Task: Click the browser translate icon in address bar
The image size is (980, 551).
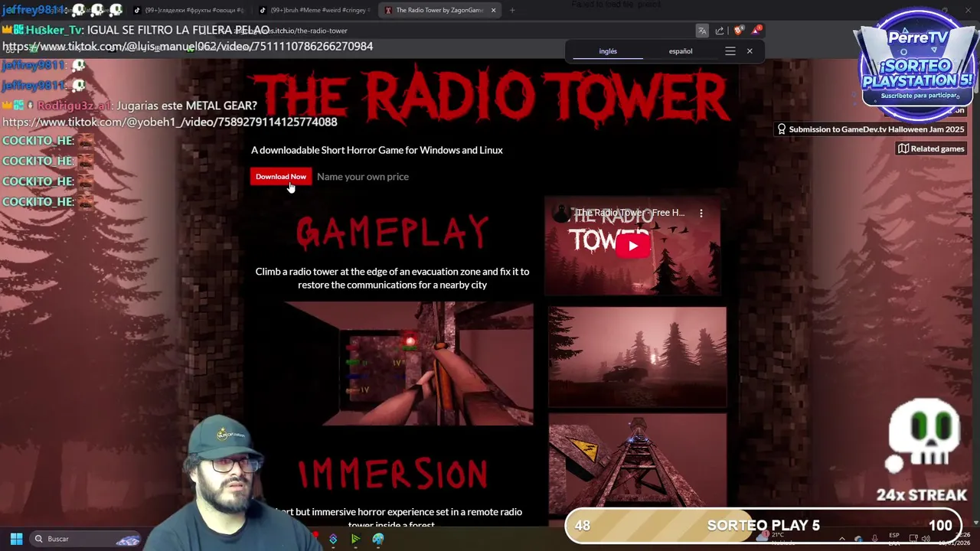Action: tap(702, 31)
